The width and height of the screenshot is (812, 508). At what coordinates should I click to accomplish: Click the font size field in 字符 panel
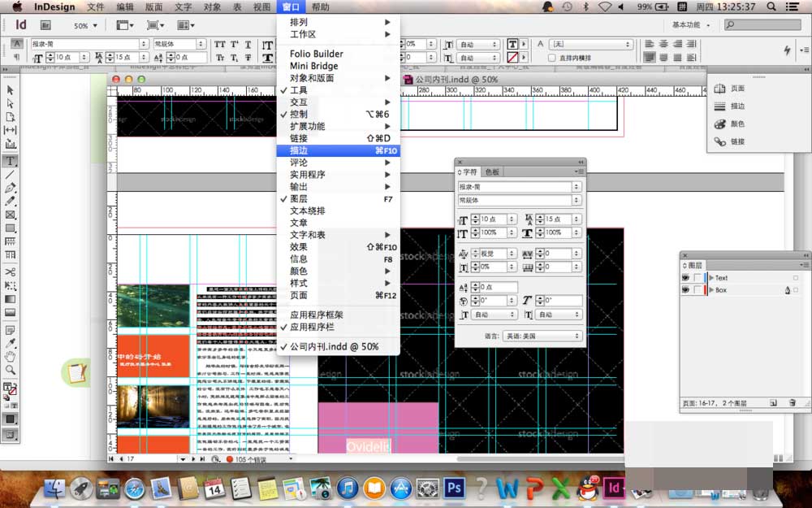(x=494, y=219)
